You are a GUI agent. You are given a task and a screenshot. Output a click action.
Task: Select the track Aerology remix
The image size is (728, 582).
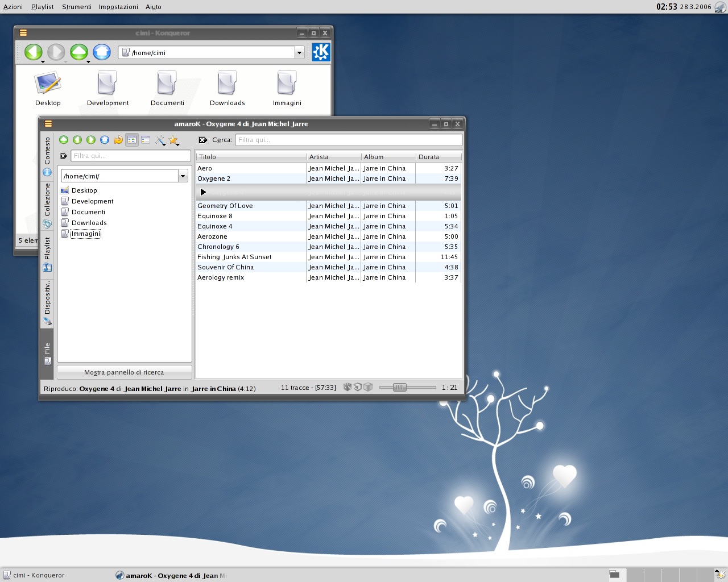coord(328,277)
